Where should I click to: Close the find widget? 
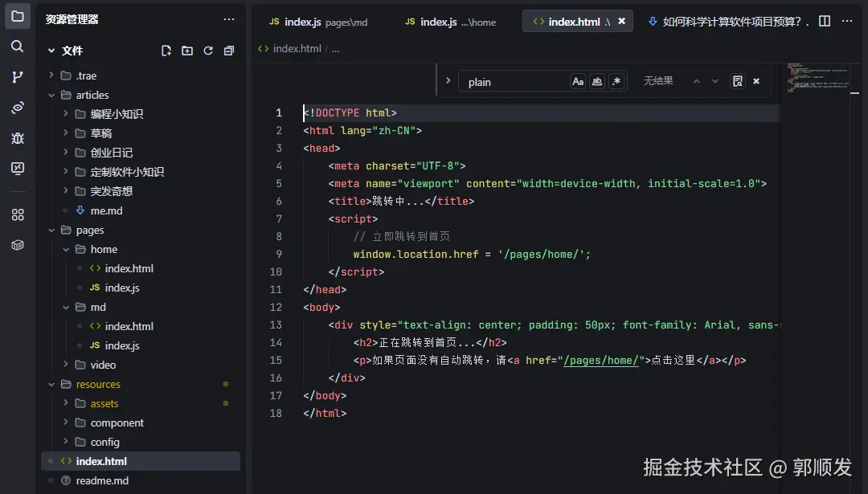pos(756,81)
